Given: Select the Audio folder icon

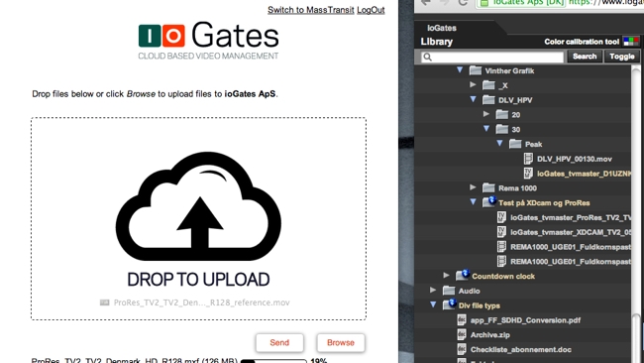Looking at the screenshot, I should pyautogui.click(x=449, y=291).
